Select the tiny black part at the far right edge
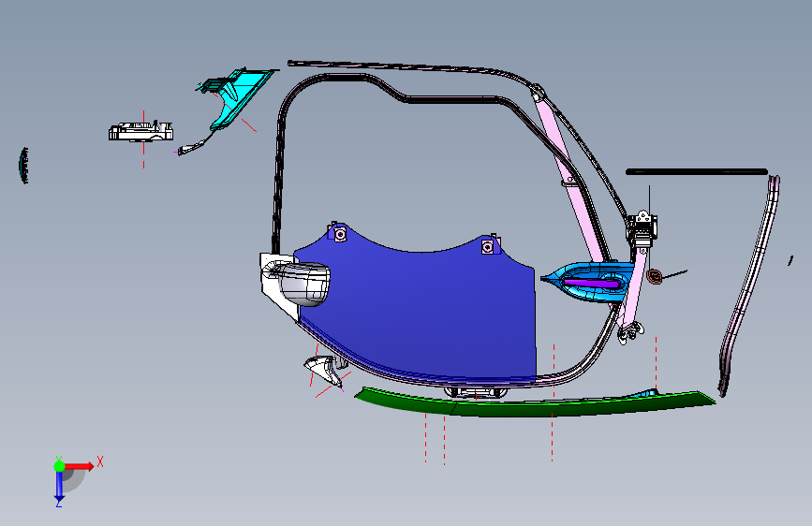812x526 pixels. (790, 260)
